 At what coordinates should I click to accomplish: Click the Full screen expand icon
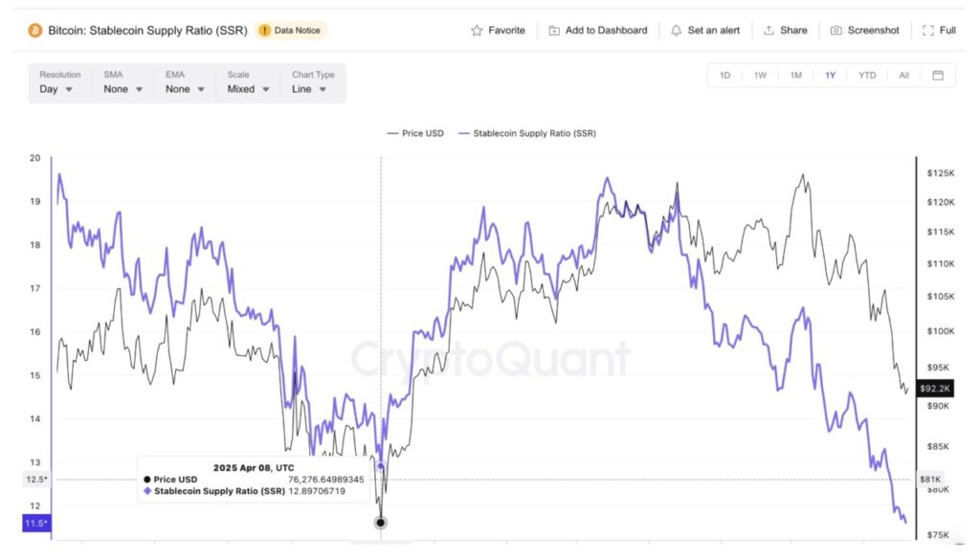tap(927, 31)
